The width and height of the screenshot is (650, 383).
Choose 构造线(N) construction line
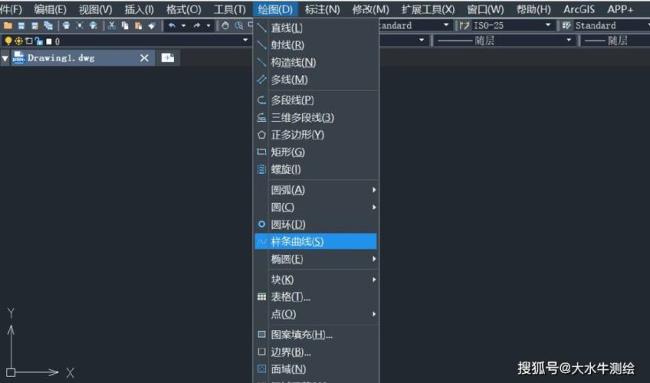pos(316,63)
